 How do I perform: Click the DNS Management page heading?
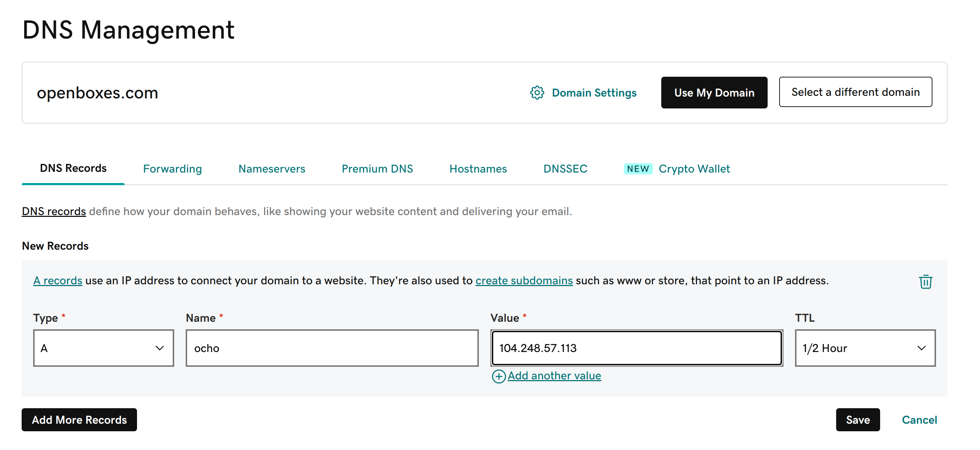pos(128,30)
